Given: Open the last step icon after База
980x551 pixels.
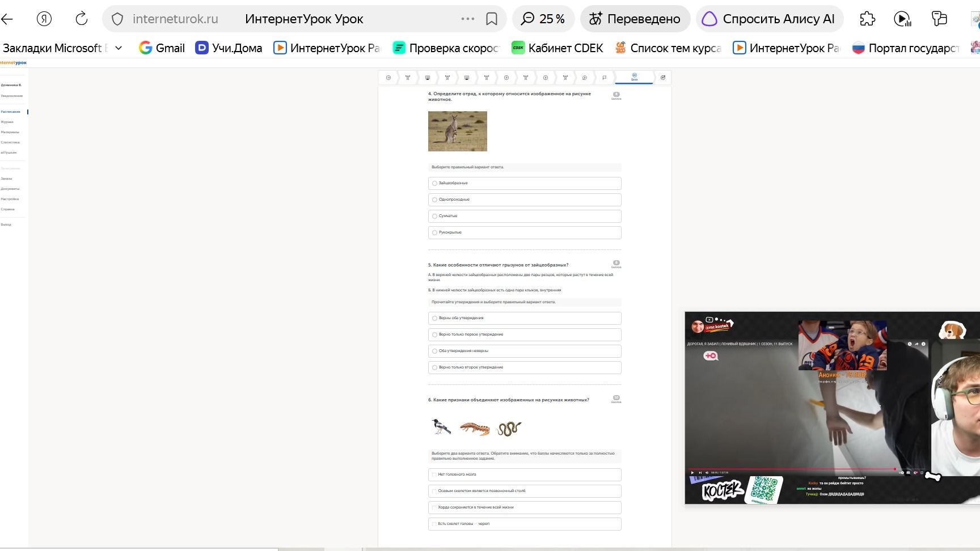Looking at the screenshot, I should tap(663, 78).
